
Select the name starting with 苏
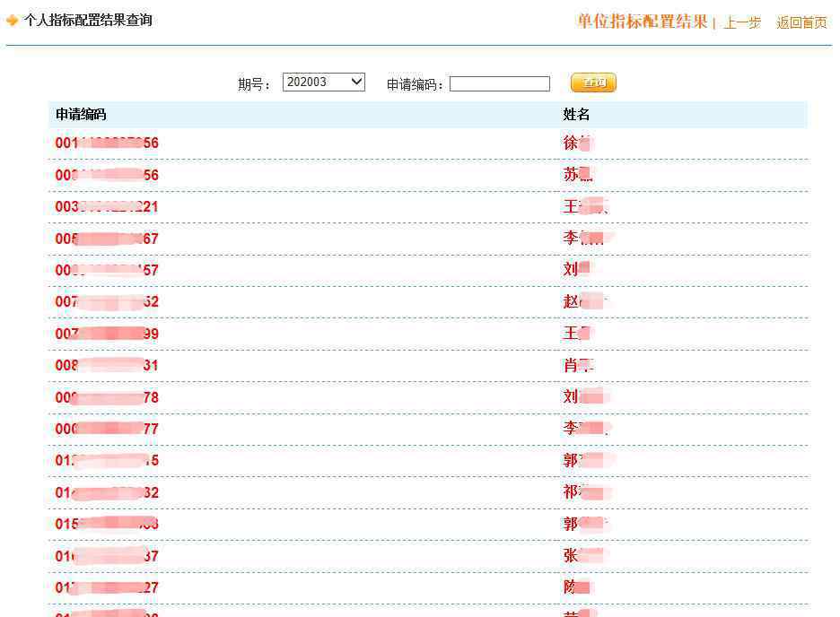578,175
